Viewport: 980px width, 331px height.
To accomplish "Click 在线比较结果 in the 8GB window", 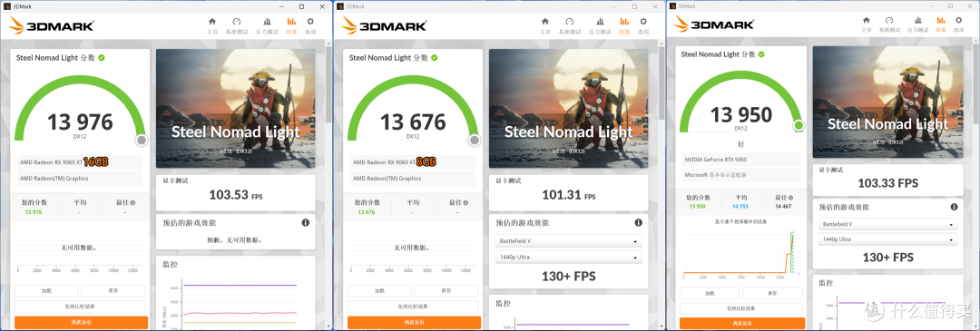I will 413,307.
